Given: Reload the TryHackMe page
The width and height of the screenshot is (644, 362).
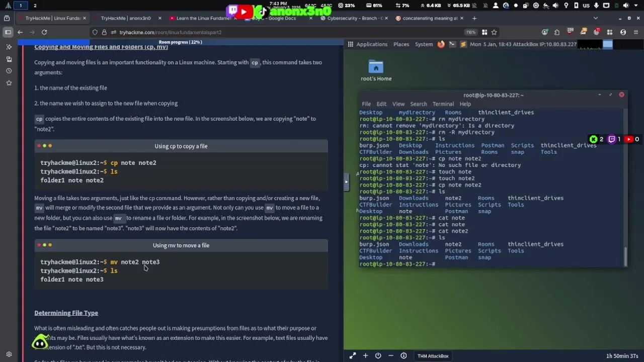Looking at the screenshot, I should click(x=44, y=32).
